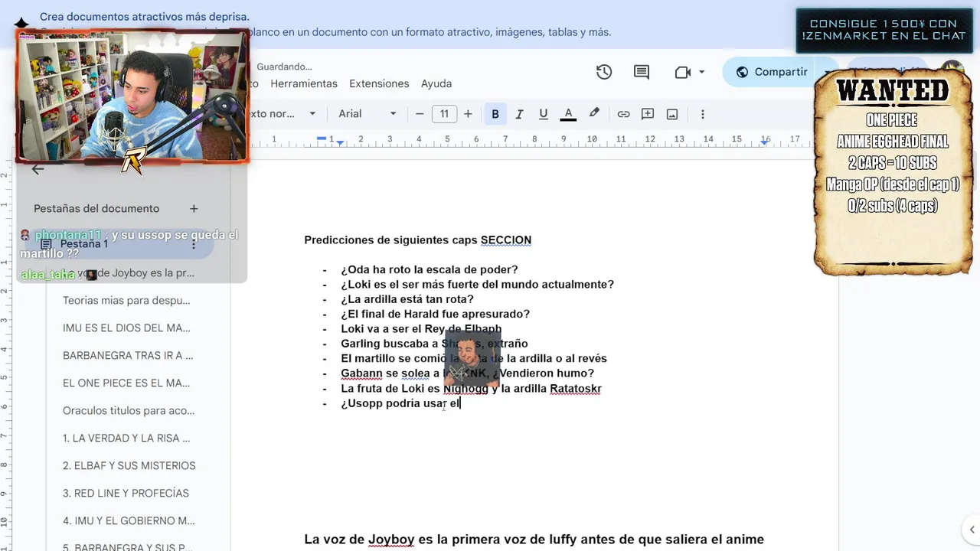This screenshot has height=551, width=980.
Task: Increase font size plus button
Action: tap(468, 114)
